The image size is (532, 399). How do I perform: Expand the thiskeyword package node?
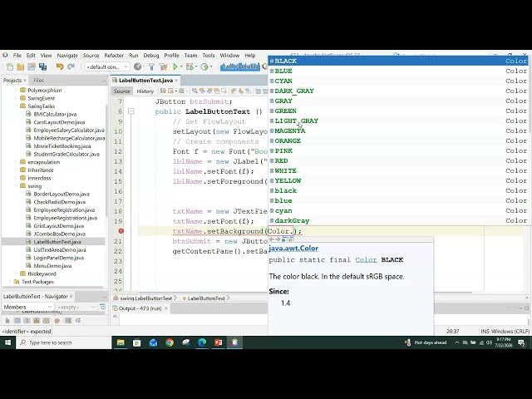pos(16,273)
